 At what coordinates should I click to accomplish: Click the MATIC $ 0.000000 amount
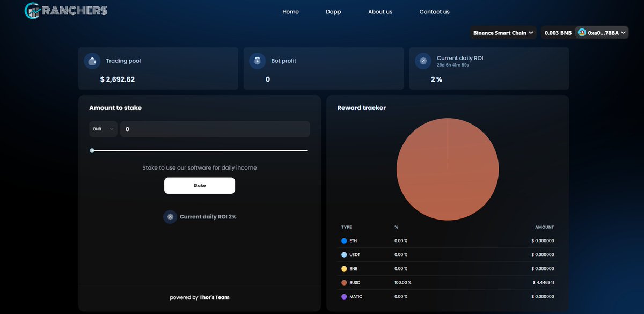(543, 296)
